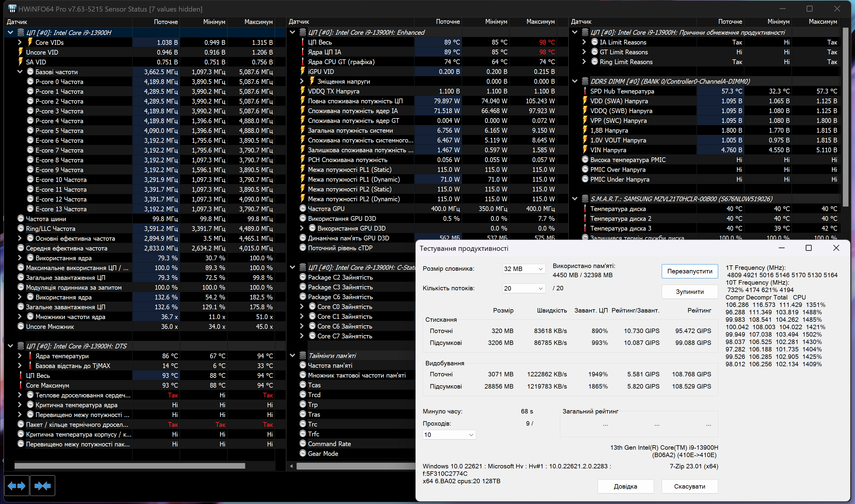Click the lightning icon beside VIN Напруга

click(585, 150)
